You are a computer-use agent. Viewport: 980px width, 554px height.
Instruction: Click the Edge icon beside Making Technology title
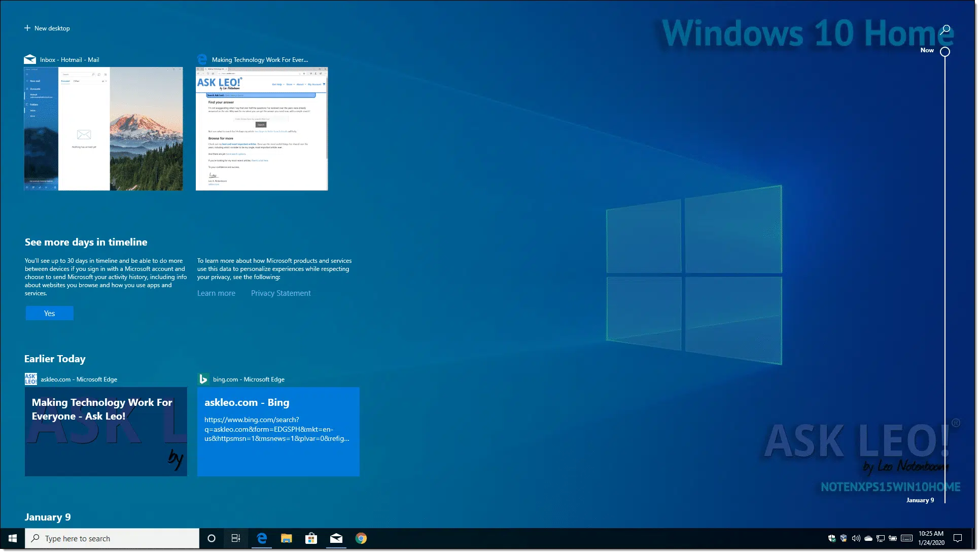(x=202, y=59)
